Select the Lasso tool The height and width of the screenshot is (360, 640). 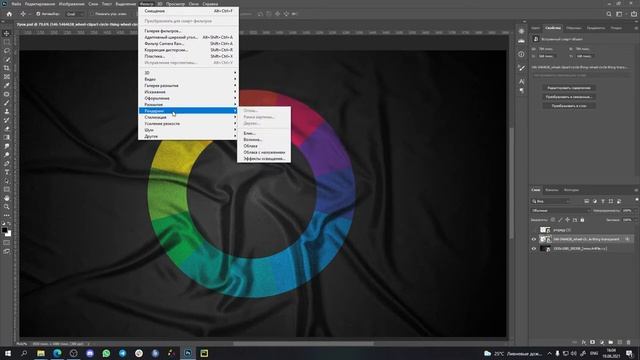click(7, 51)
